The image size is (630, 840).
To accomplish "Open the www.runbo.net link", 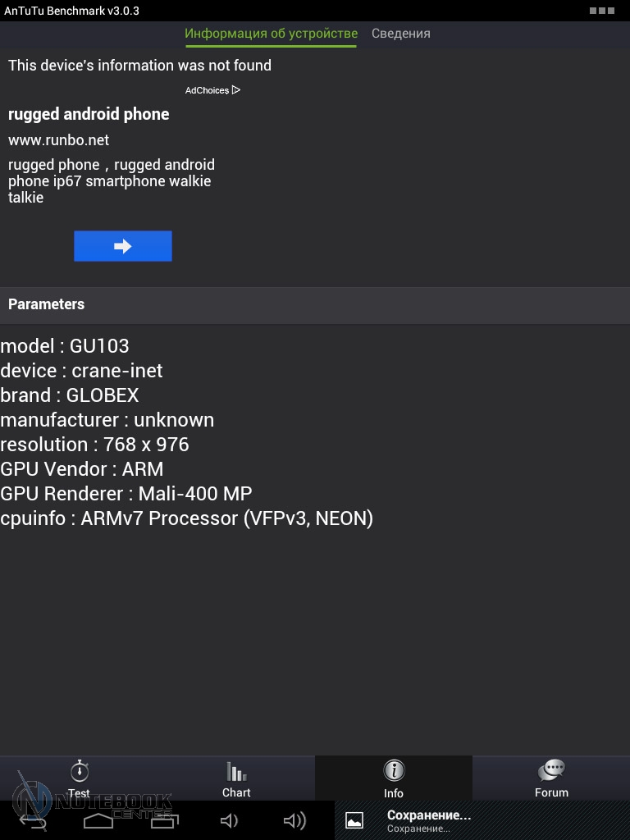I will [58, 140].
